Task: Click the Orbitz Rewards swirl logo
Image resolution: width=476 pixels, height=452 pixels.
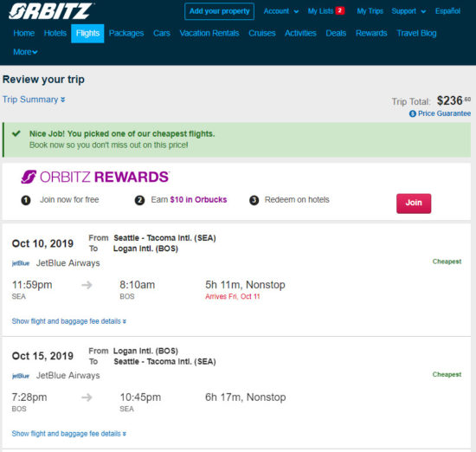Action: point(29,177)
